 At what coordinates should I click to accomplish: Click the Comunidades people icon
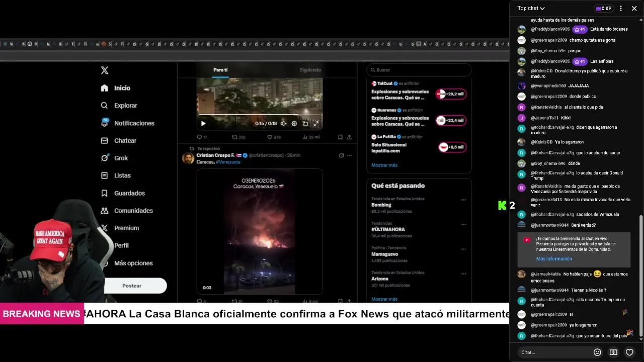point(104,211)
